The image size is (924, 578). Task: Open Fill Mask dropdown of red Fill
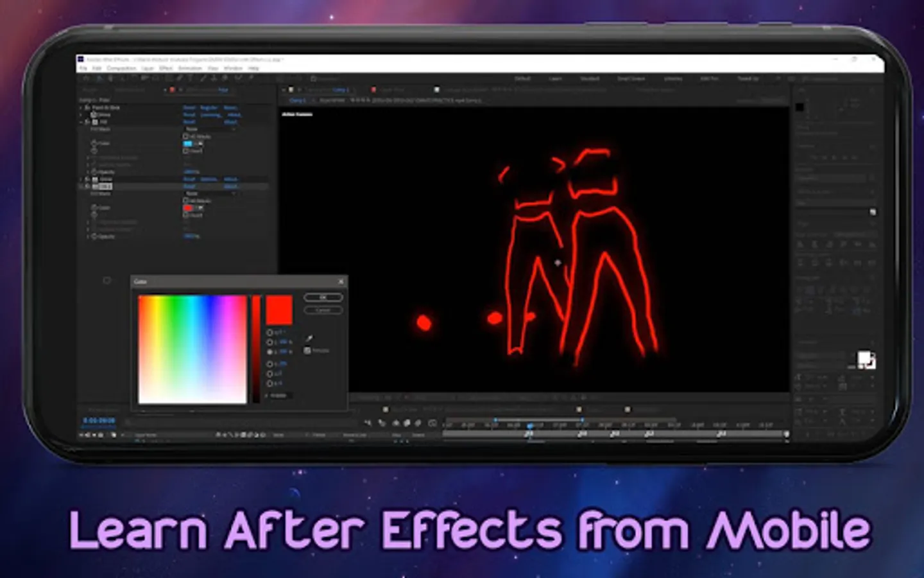210,193
